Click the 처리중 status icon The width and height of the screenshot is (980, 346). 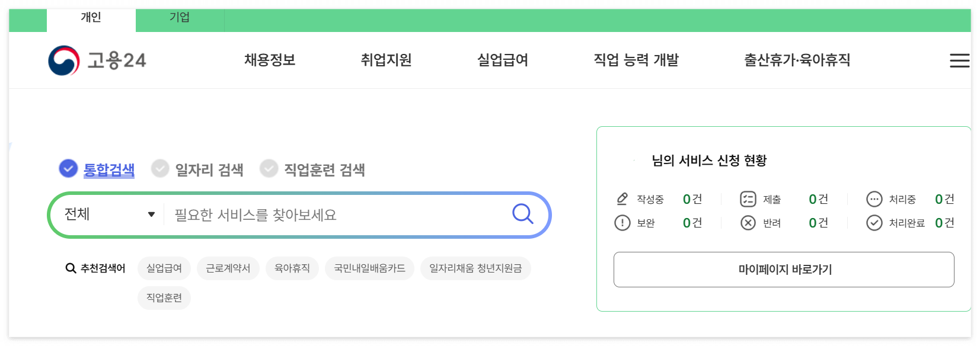874,198
